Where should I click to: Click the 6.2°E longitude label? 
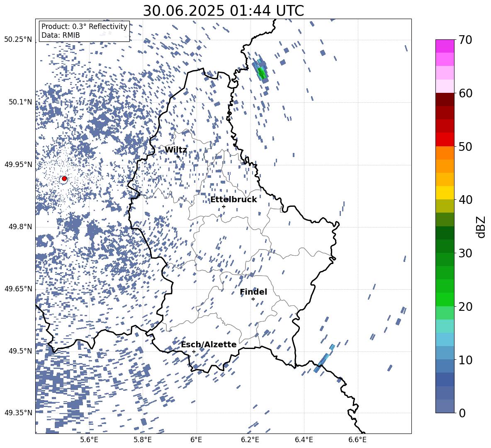250,440
